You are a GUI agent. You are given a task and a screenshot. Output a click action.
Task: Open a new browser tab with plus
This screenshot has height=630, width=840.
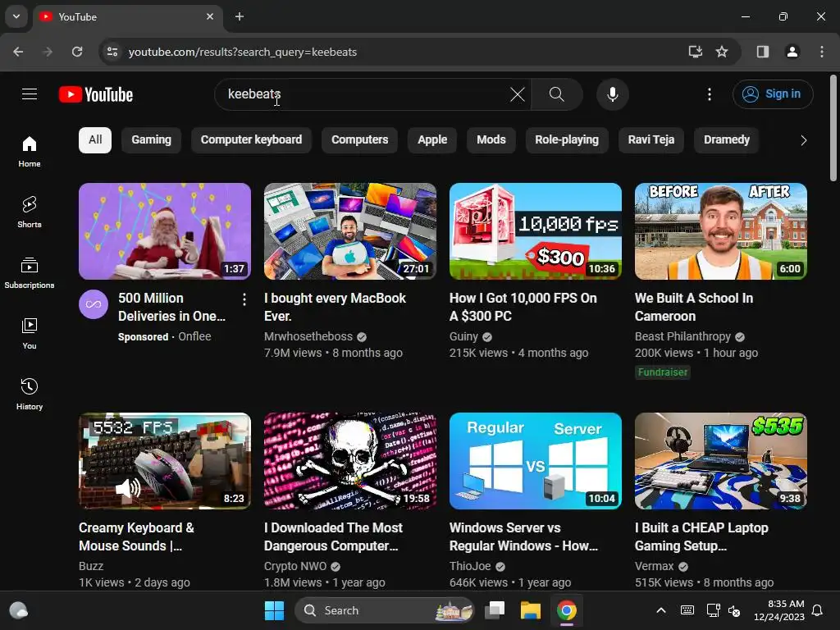[x=240, y=16]
